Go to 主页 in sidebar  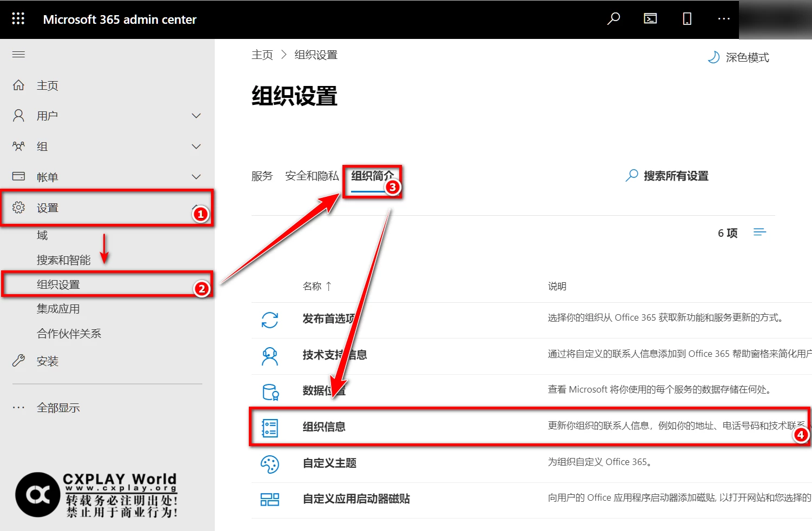pyautogui.click(x=47, y=85)
